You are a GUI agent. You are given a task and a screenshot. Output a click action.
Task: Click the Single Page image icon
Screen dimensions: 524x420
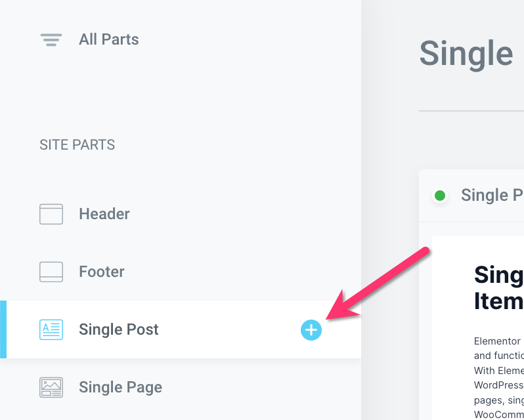51,387
